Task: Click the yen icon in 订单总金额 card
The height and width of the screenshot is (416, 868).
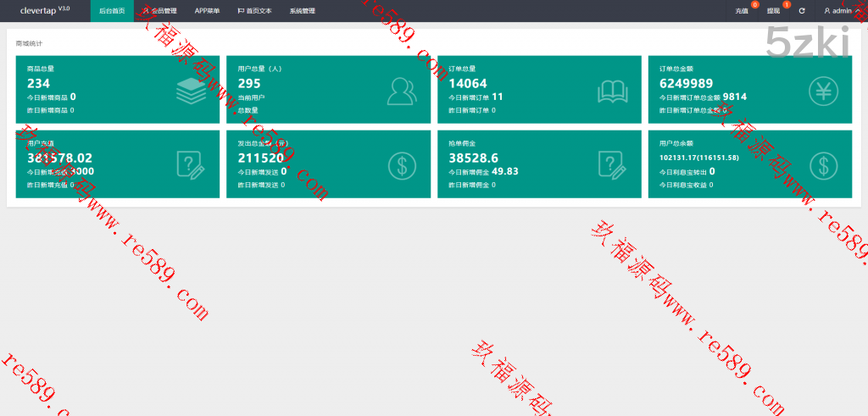Action: tap(822, 90)
